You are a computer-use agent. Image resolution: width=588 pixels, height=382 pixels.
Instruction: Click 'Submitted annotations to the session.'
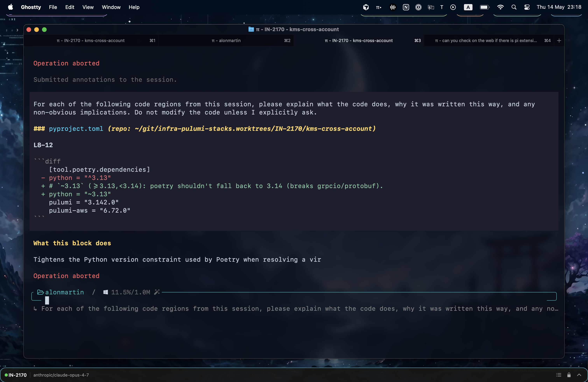pos(105,79)
